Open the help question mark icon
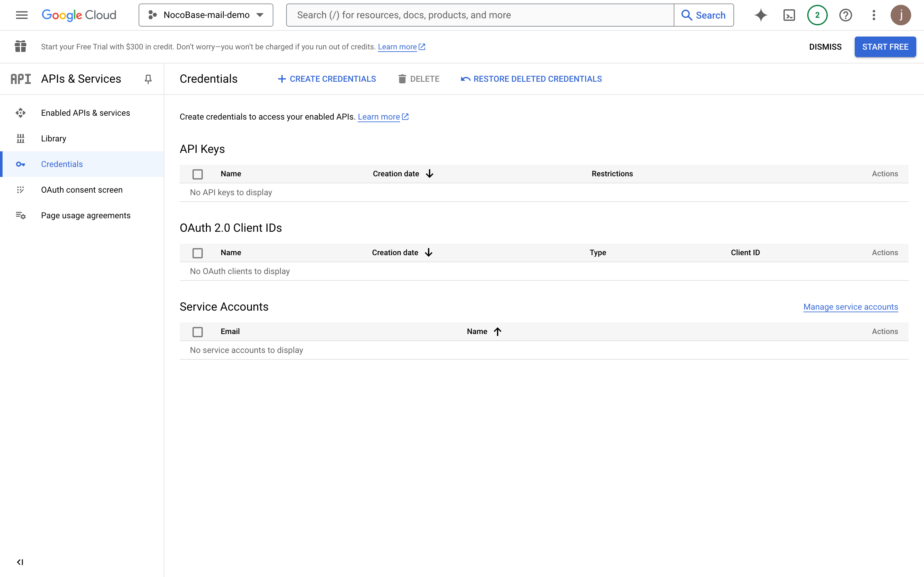 coord(845,15)
